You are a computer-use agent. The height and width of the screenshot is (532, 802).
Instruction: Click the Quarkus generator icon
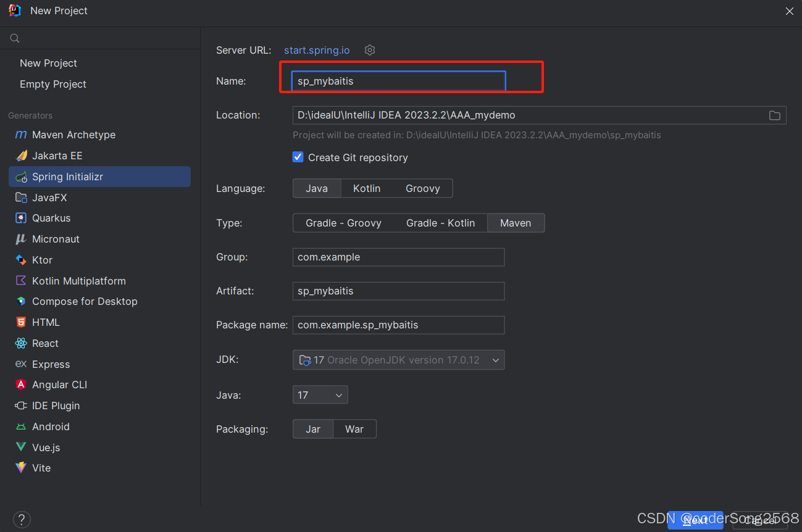(21, 218)
